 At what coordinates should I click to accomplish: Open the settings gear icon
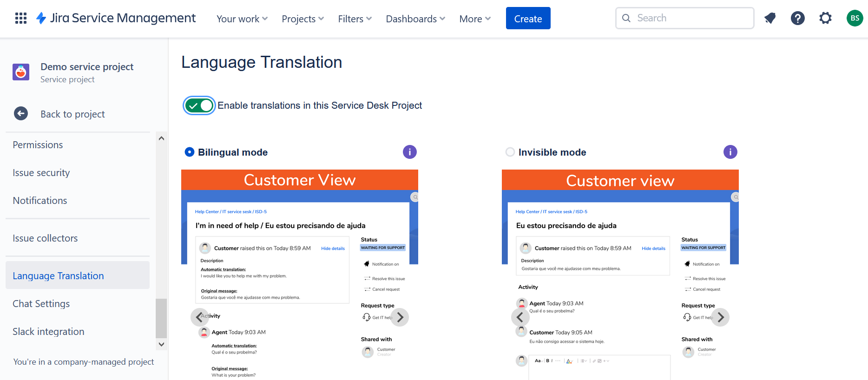(x=826, y=18)
